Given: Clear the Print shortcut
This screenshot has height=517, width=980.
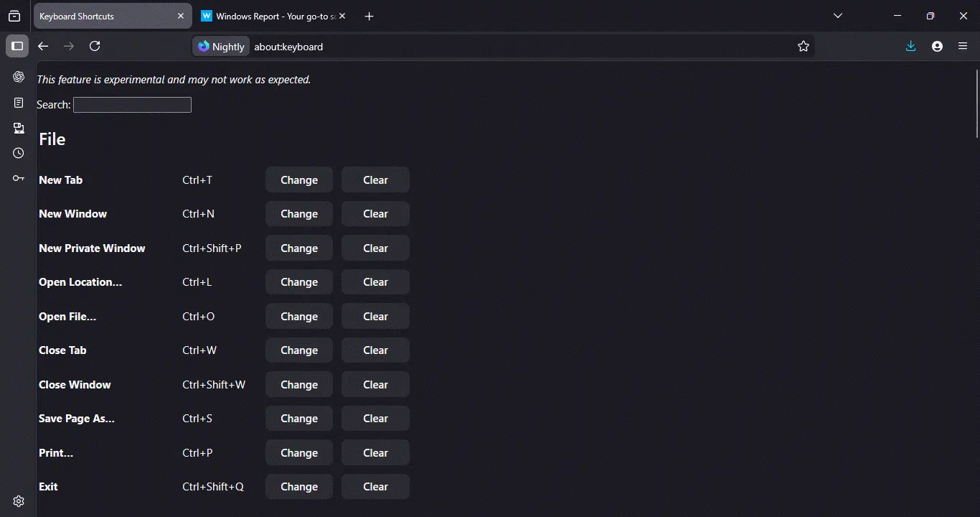Looking at the screenshot, I should pos(375,453).
